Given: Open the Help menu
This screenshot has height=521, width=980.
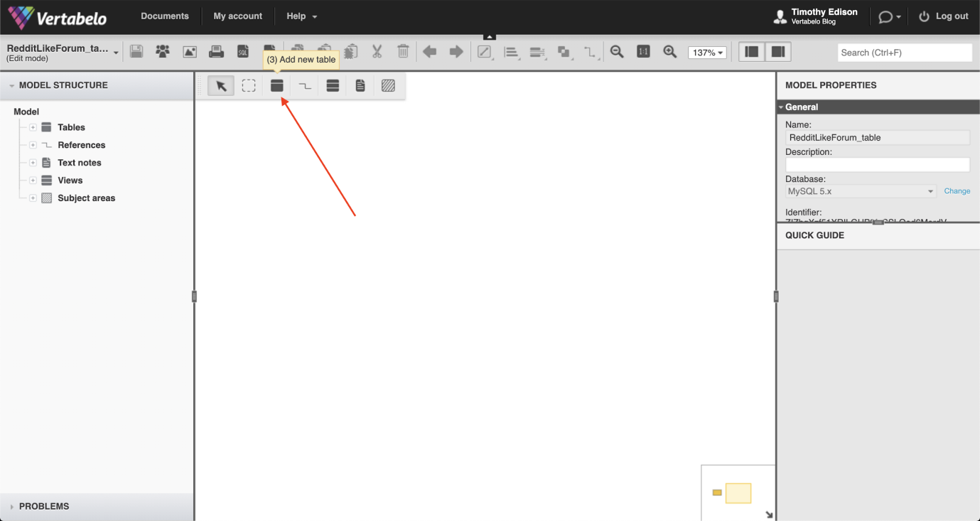Looking at the screenshot, I should (302, 16).
